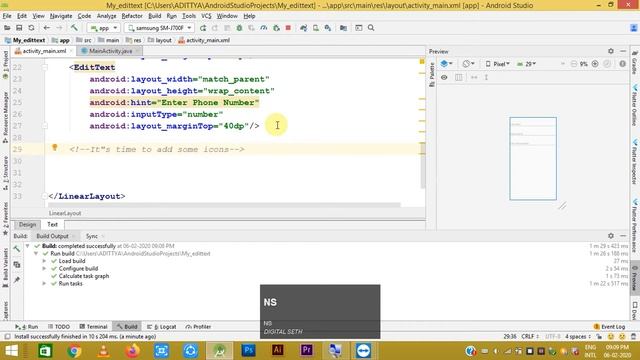The width and height of the screenshot is (640, 360).
Task: Open the VCS menu
Action: pos(206,16)
